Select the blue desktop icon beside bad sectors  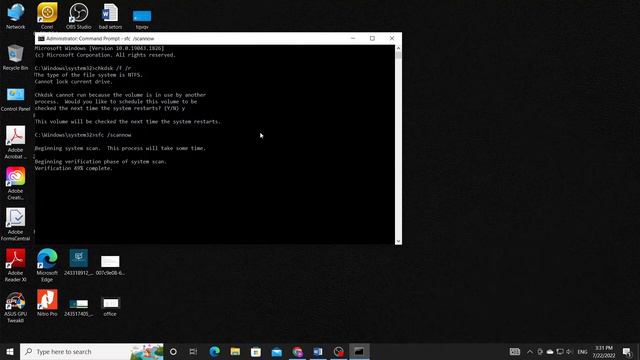[142, 19]
